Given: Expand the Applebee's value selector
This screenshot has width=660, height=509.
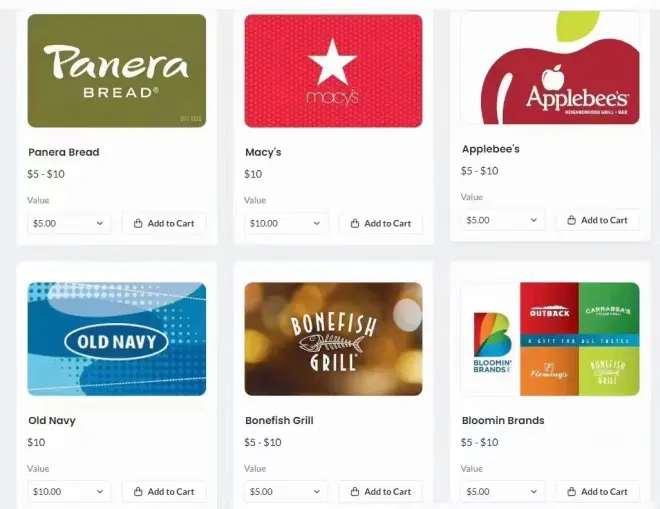Looking at the screenshot, I should [502, 220].
